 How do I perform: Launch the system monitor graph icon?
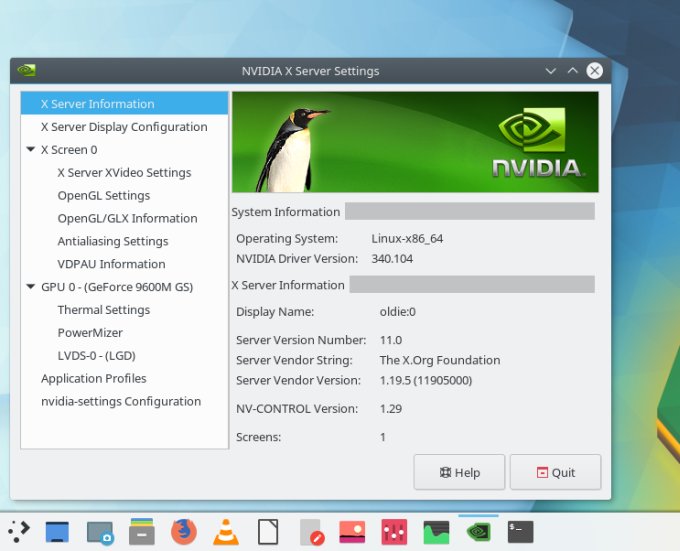(x=436, y=532)
